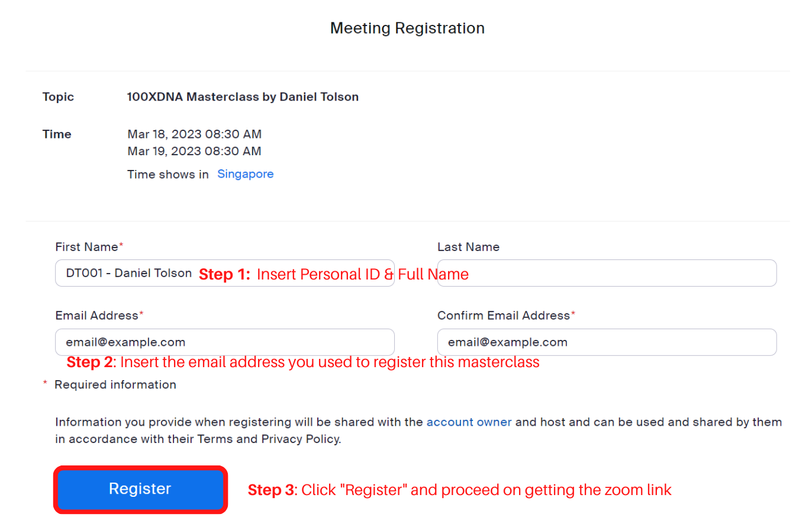Click the Mar 19, 2023 session time

click(194, 151)
